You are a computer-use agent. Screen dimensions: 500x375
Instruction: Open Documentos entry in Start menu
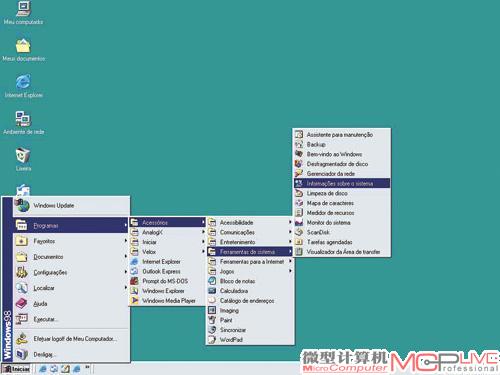point(71,257)
